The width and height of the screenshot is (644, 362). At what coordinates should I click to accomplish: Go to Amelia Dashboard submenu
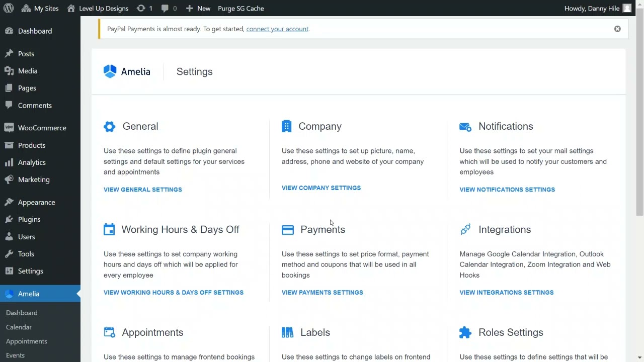coord(22,313)
